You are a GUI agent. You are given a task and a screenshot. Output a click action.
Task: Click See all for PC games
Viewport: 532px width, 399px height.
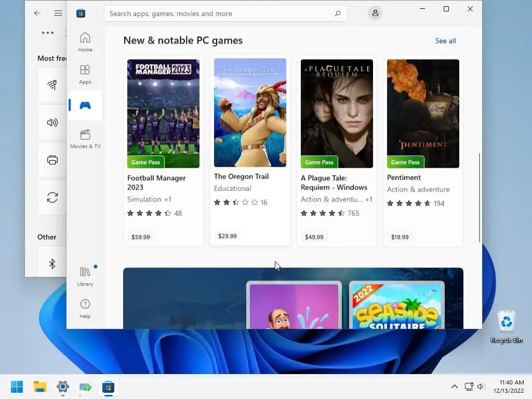445,41
